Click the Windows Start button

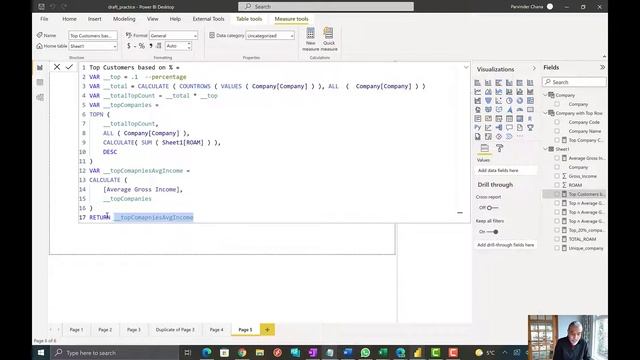[x=41, y=352]
